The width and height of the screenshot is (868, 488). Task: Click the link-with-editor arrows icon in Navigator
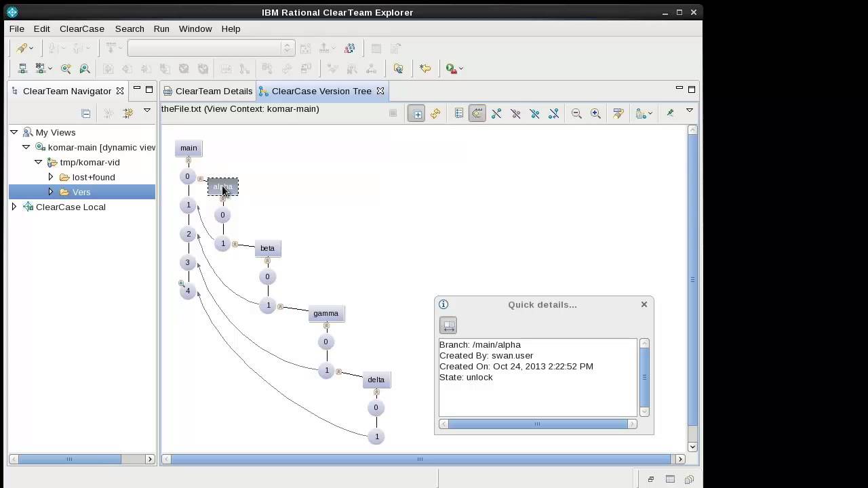pyautogui.click(x=127, y=113)
